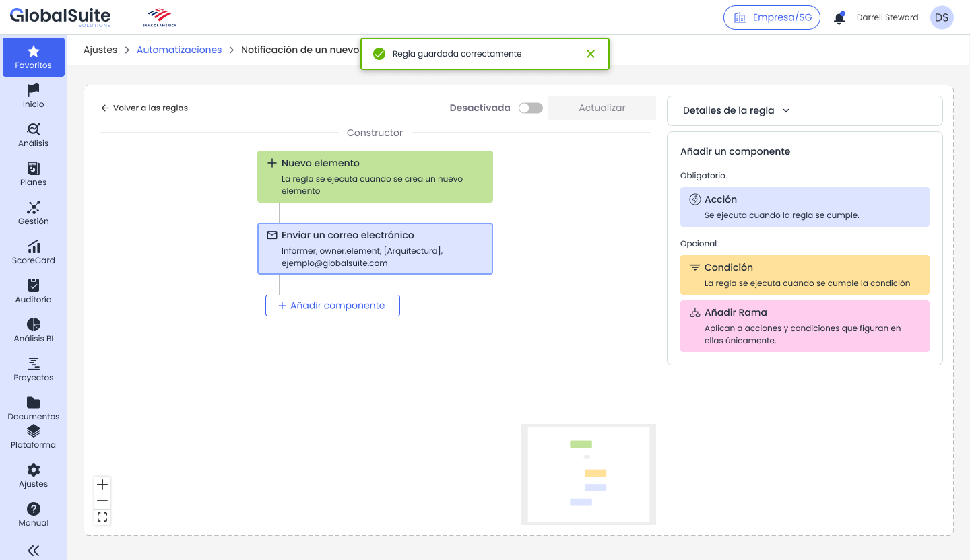Open the DS user avatar
Image resolution: width=970 pixels, height=560 pixels.
[942, 17]
